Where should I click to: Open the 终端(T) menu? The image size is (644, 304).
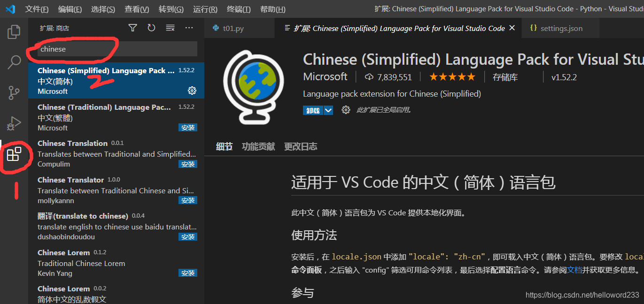pyautogui.click(x=239, y=9)
